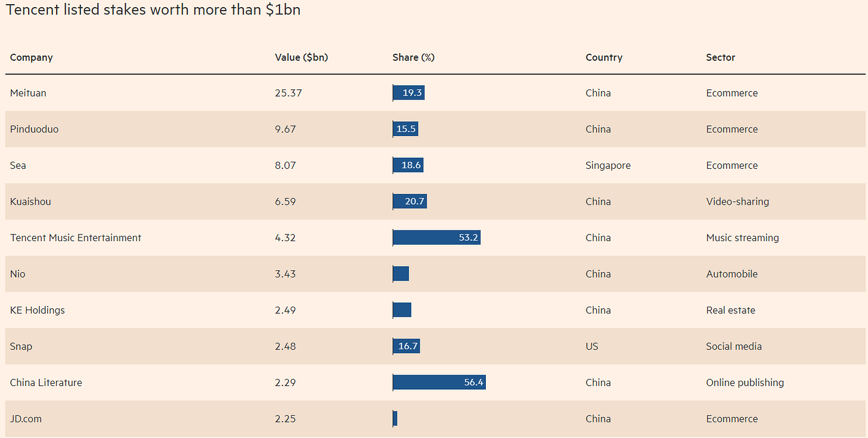Click Snap's 16.7 share bar

tap(407, 347)
